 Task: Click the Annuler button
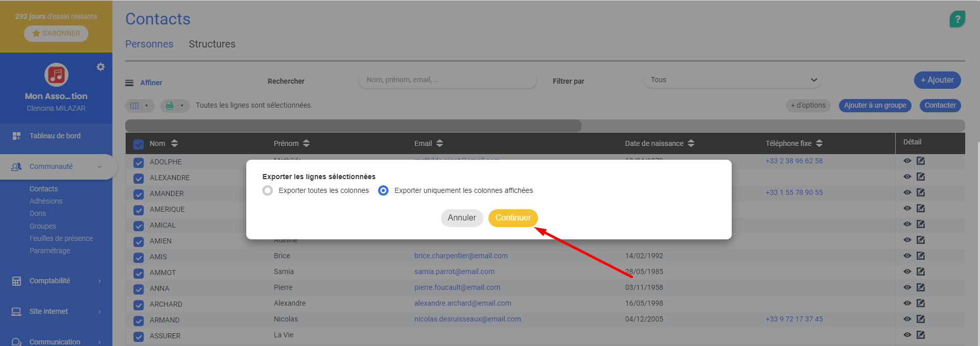462,218
